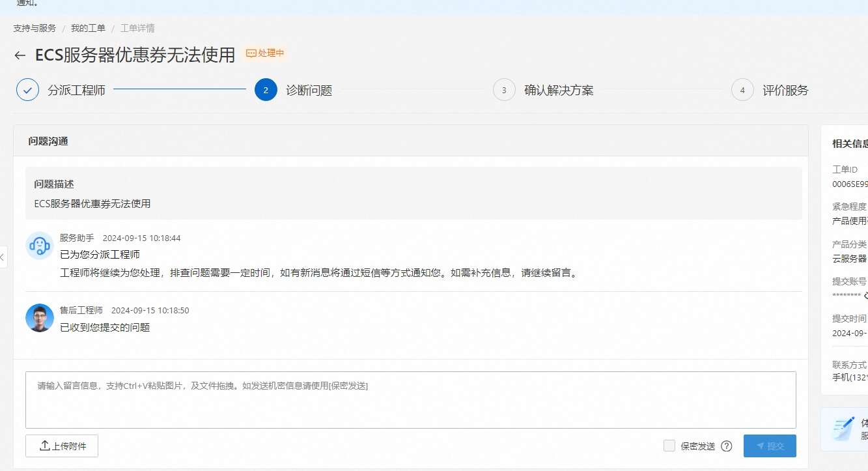Click the back arrow beside the ticket title
Viewport: 868px width, 471px height.
coord(20,56)
